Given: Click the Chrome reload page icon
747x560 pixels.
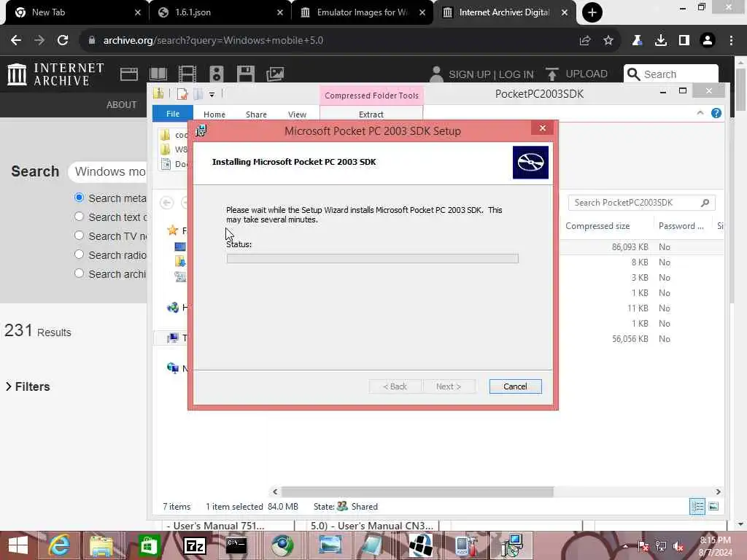Looking at the screenshot, I should (x=63, y=41).
